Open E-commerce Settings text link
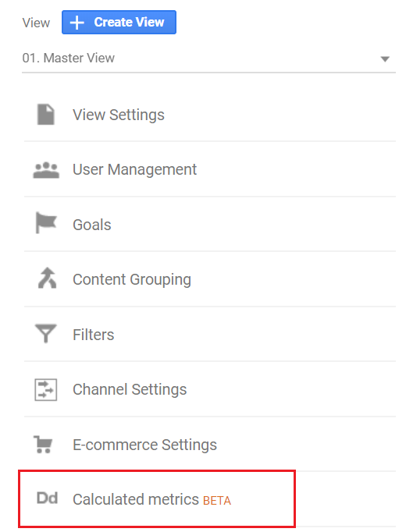 [x=144, y=445]
